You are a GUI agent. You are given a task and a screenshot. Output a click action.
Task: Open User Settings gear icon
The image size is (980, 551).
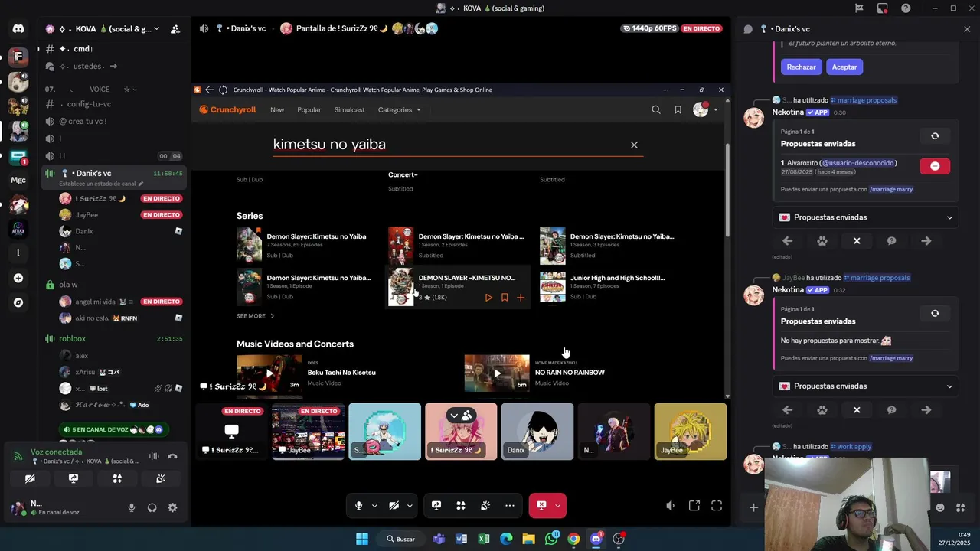click(x=172, y=507)
